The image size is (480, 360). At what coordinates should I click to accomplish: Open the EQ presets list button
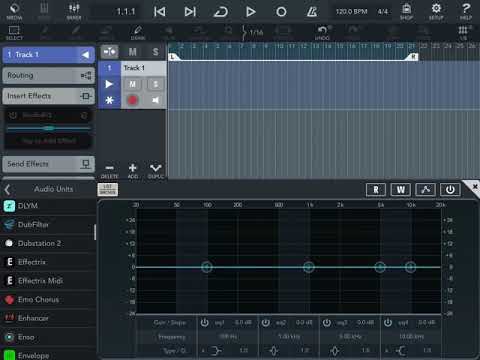(x=108, y=189)
